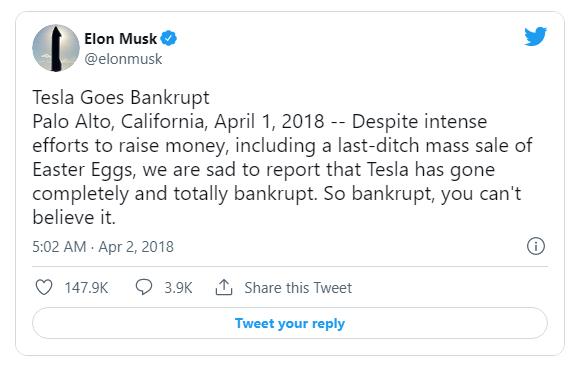
Task: Select the Share this Tweet text
Action: pos(298,288)
